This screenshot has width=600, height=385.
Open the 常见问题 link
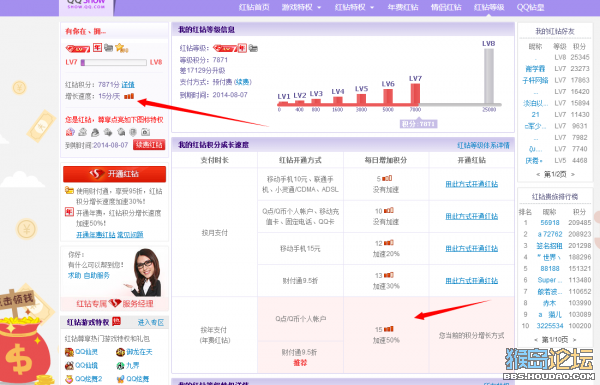click(130, 235)
